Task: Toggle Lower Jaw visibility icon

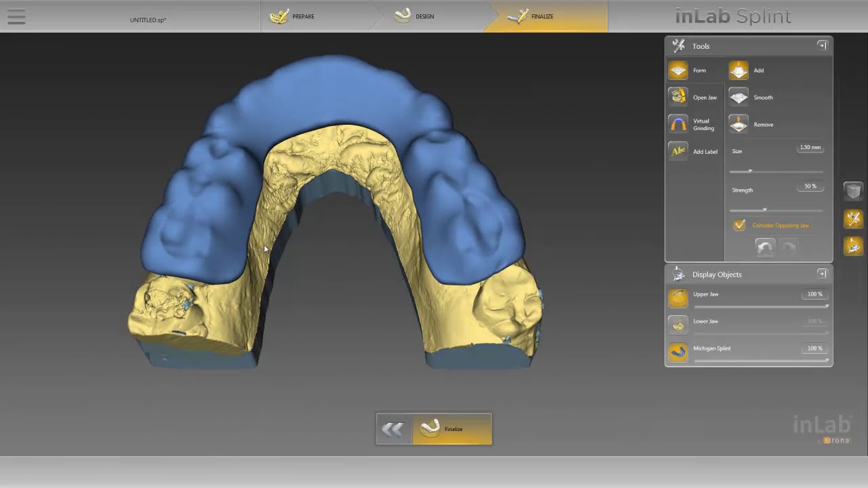Action: (x=678, y=325)
